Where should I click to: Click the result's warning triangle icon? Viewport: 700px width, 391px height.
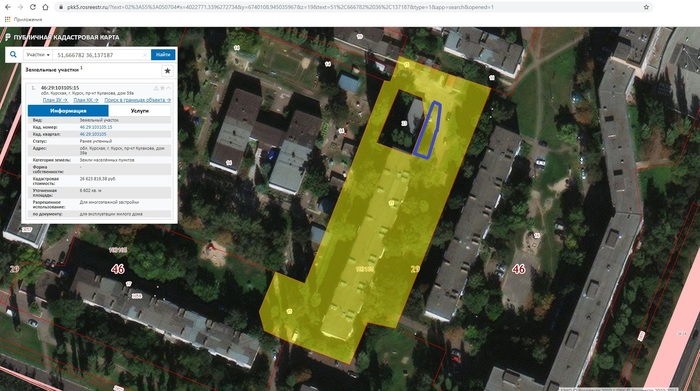(156, 88)
